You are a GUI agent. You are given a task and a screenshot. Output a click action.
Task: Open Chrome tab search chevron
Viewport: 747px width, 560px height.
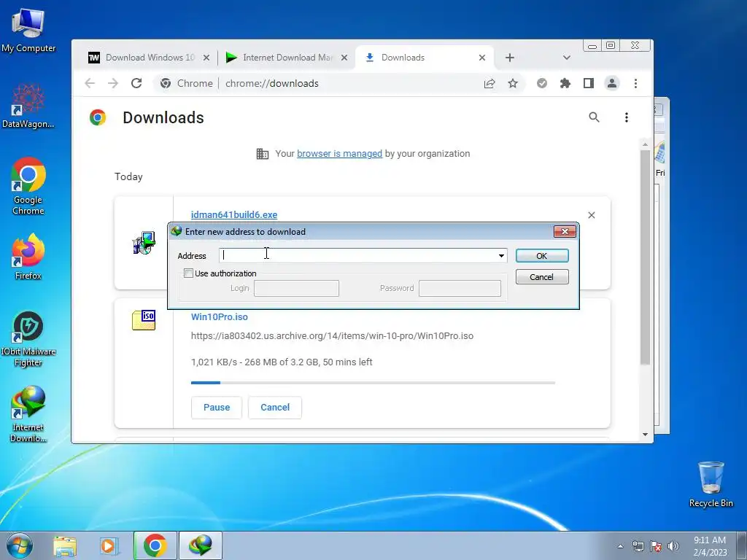click(566, 58)
